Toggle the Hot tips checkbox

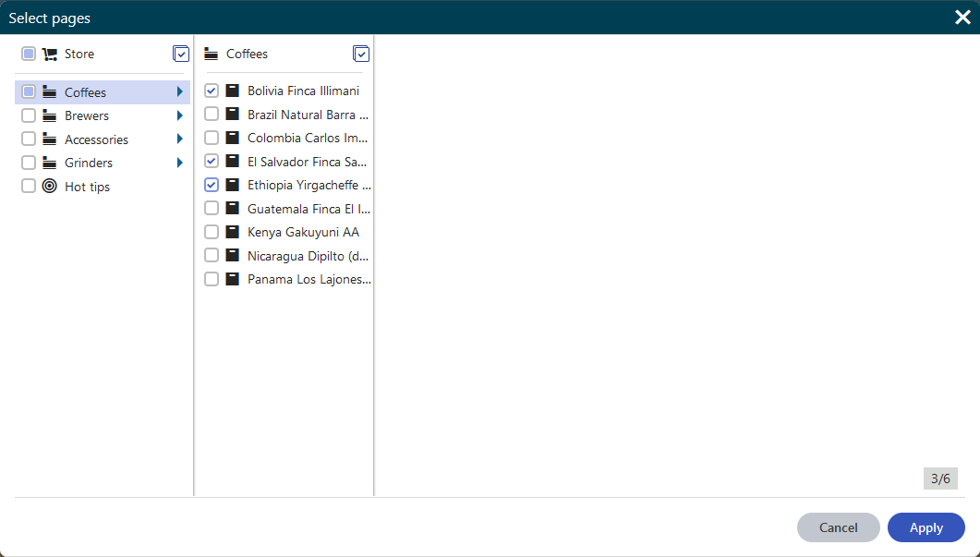coord(28,187)
